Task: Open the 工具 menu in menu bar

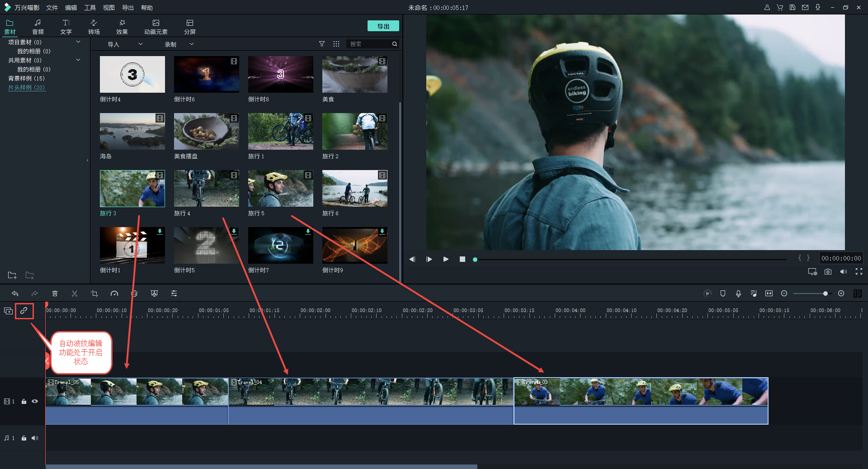Action: 90,8
